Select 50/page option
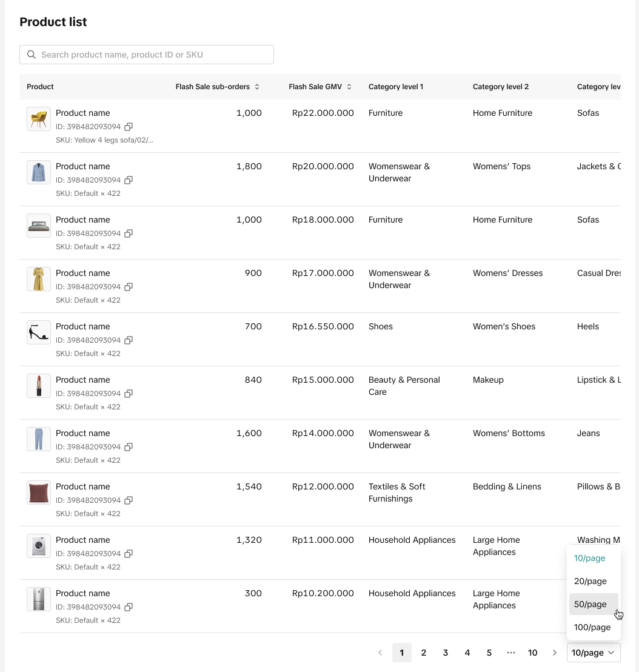This screenshot has width=639, height=672. pos(590,604)
